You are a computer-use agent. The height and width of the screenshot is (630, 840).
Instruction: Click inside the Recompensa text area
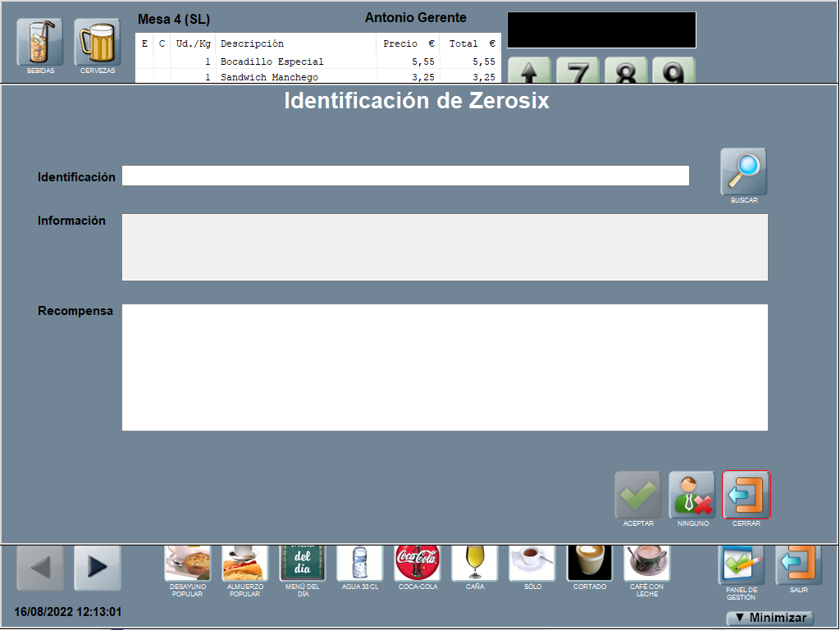(x=445, y=367)
